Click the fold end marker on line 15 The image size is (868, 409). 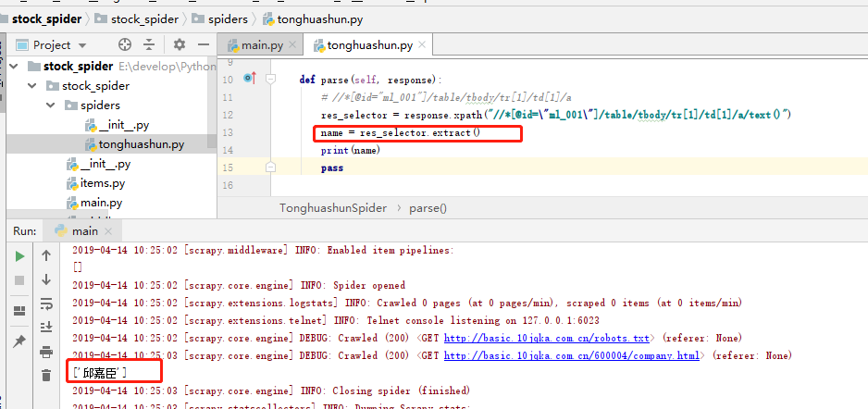(x=271, y=167)
